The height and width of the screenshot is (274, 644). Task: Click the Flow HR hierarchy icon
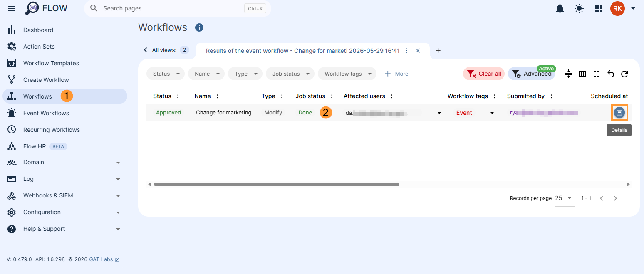[12, 146]
